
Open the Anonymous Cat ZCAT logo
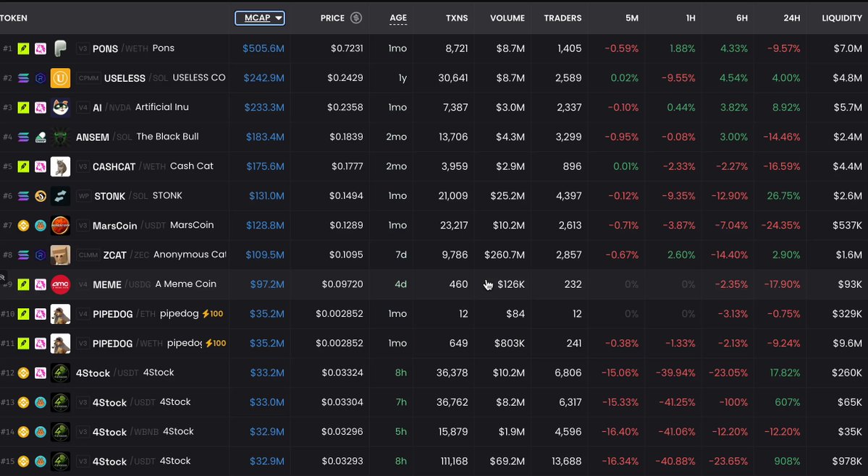60,255
